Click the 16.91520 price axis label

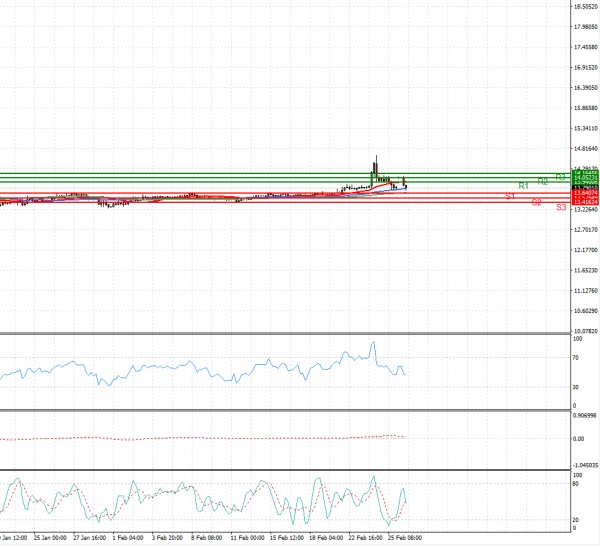click(x=585, y=67)
